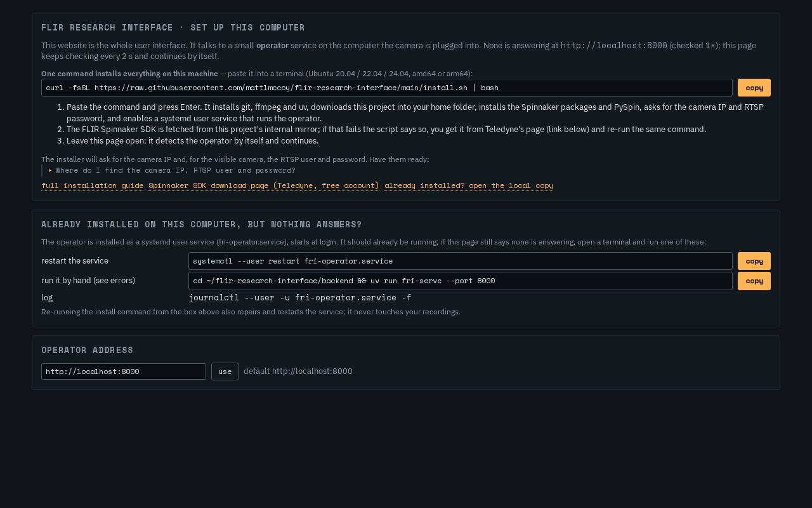Click 'Re-running the install command' note

coord(251,312)
